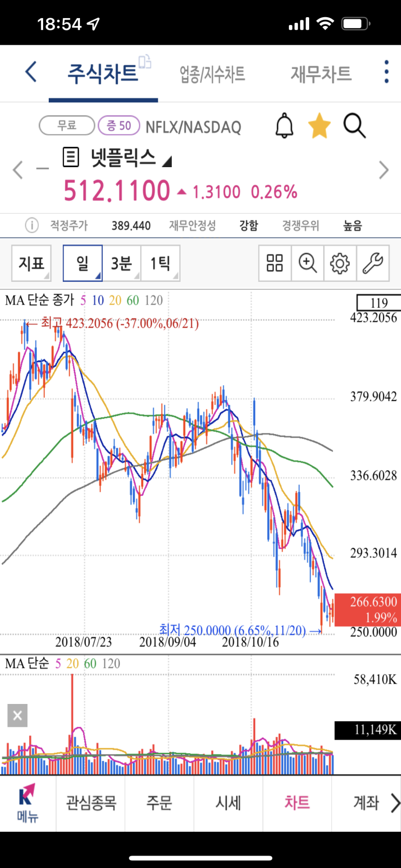This screenshot has width=401, height=868.
Task: Tap the 무료 badge
Action: tap(67, 125)
